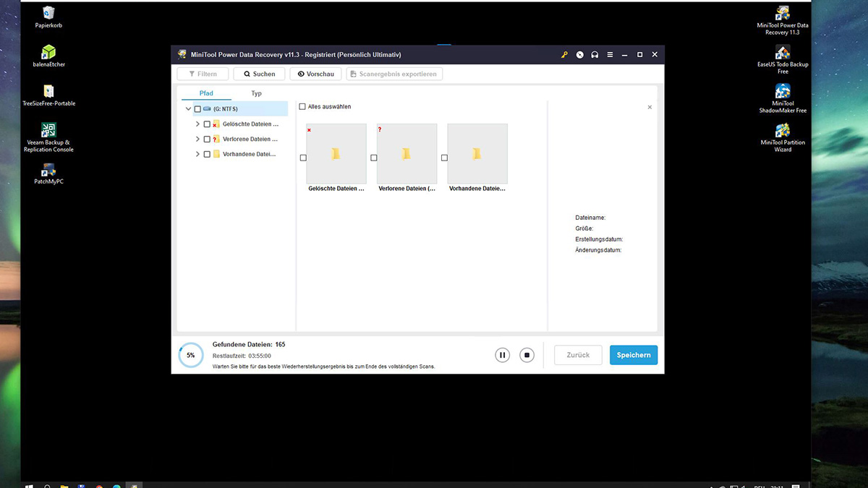Viewport: 868px width, 488px height.
Task: Click the 'Warten Sie bitte' scan hint text
Action: coord(324,367)
